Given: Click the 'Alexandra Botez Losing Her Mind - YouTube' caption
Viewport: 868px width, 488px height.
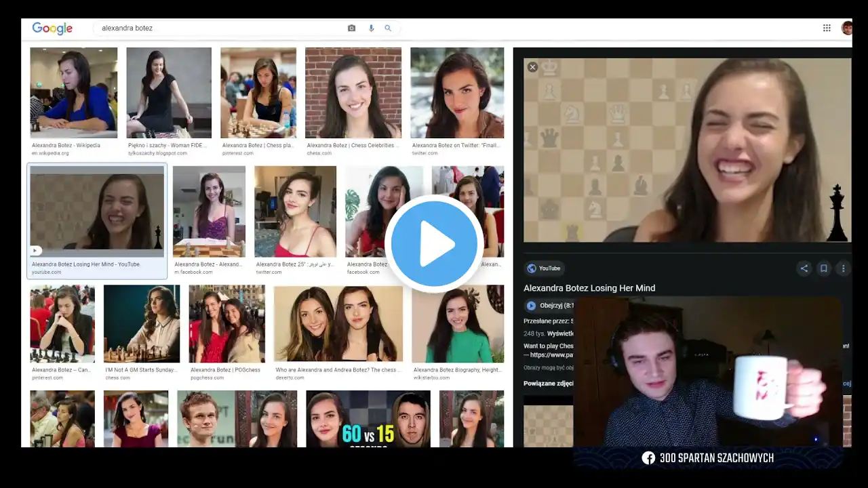Looking at the screenshot, I should click(85, 264).
